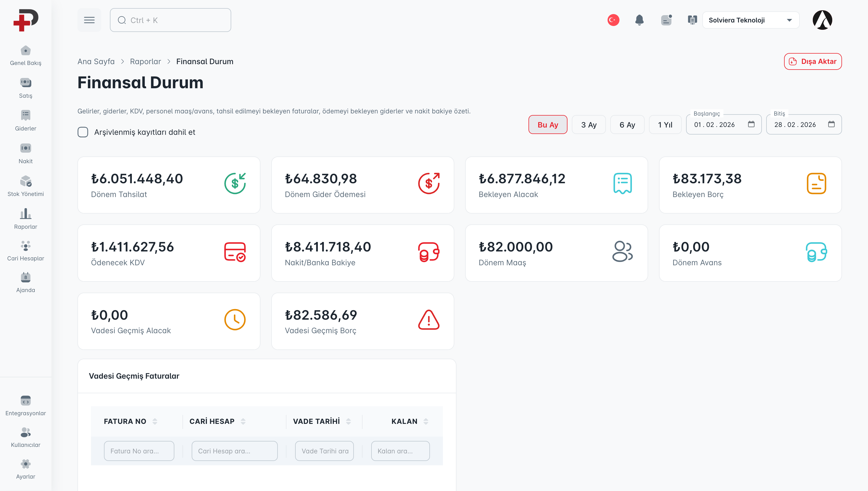Open the Başlangıç date calendar picker
Image resolution: width=868 pixels, height=491 pixels.
click(751, 125)
